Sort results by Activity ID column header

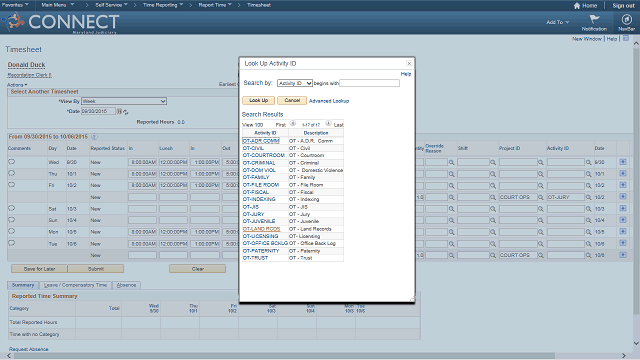coord(265,133)
